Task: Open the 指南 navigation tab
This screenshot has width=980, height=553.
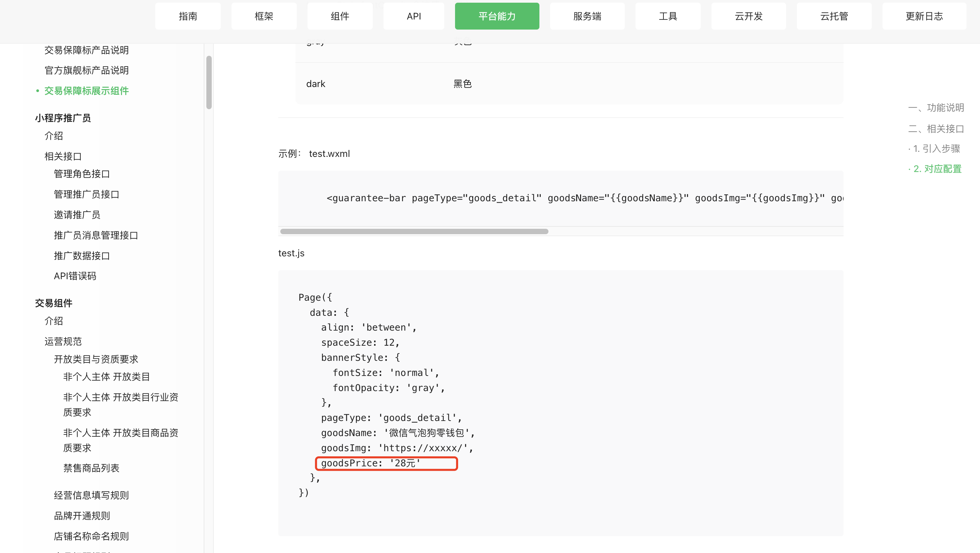Action: pos(188,16)
